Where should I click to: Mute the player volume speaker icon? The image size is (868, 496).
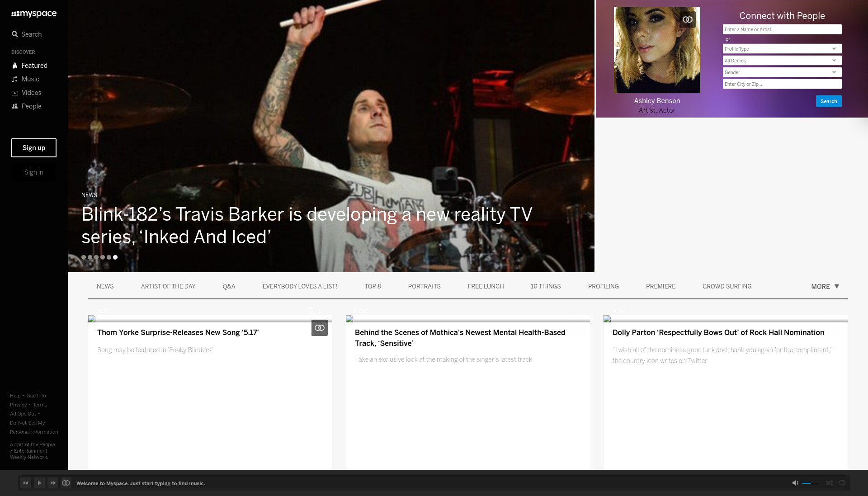(795, 483)
